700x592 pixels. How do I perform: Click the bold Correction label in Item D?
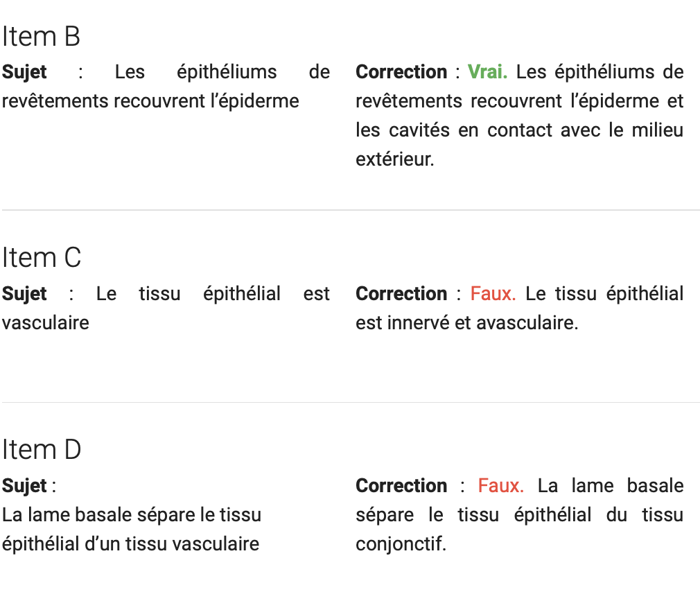coord(401,486)
